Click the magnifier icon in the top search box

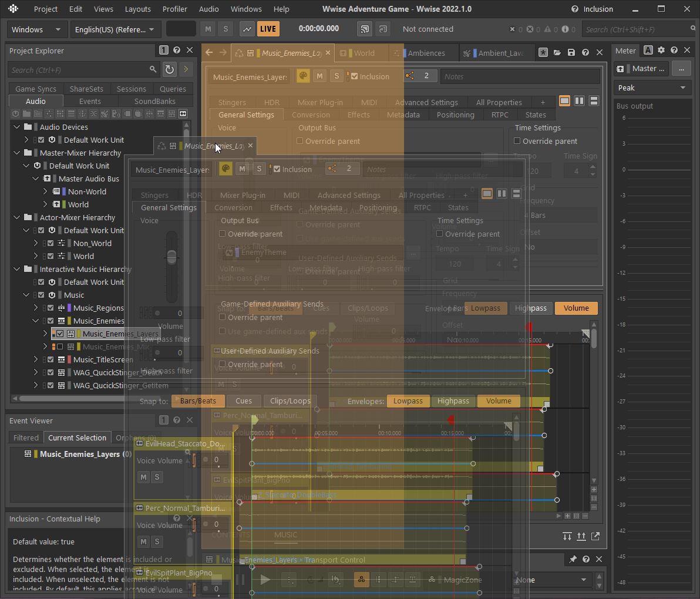pos(694,29)
